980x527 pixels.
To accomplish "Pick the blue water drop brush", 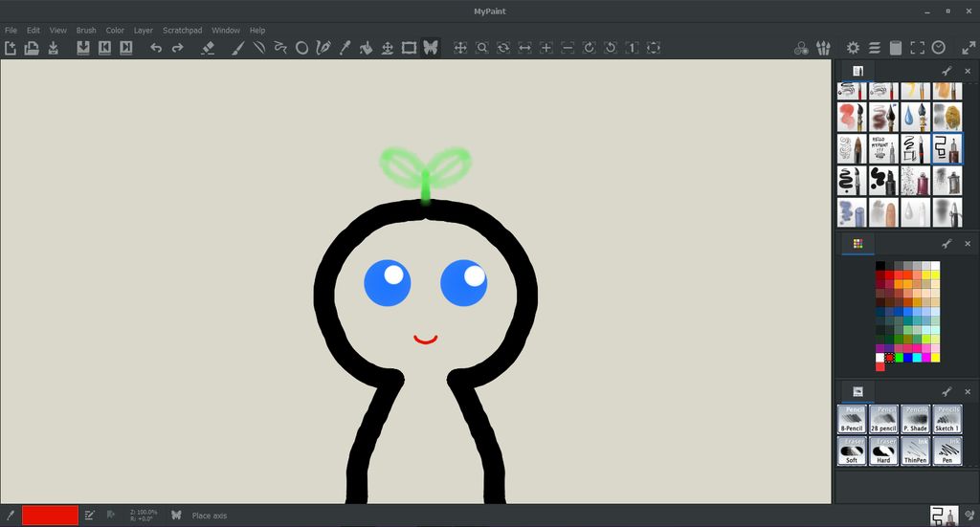I will [x=915, y=117].
